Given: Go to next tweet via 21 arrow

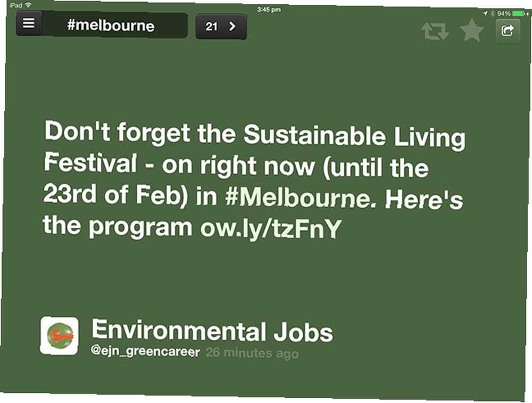Looking at the screenshot, I should tap(221, 27).
